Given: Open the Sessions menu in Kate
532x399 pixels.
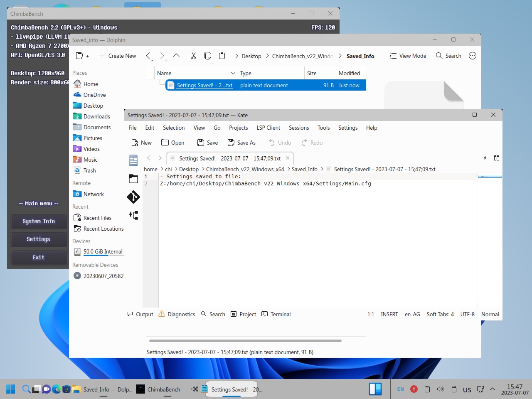Looking at the screenshot, I should click(x=299, y=128).
